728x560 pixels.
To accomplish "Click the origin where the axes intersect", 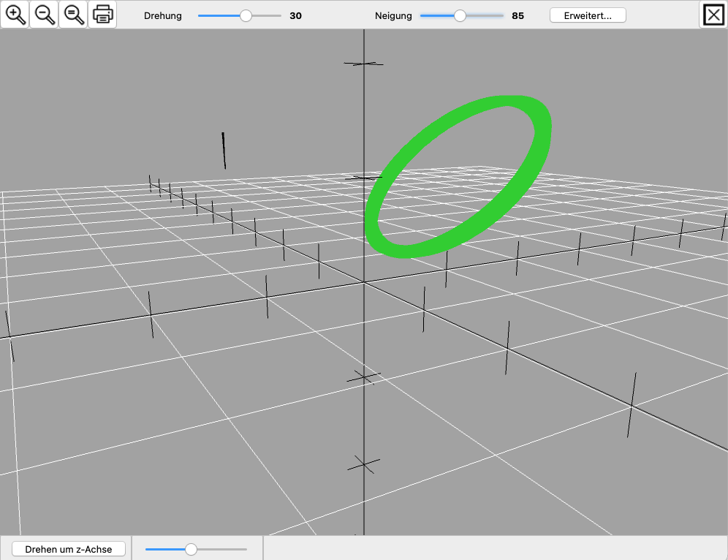I will pos(364,282).
